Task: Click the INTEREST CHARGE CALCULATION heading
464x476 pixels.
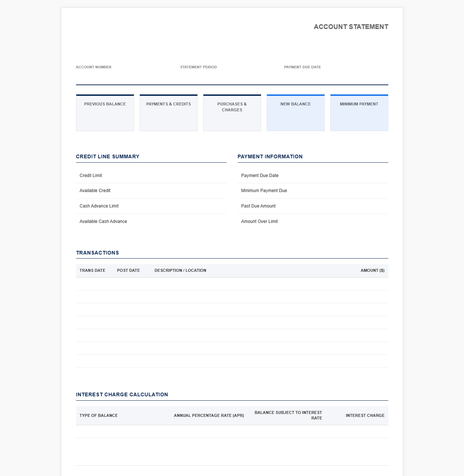Action: coord(122,394)
